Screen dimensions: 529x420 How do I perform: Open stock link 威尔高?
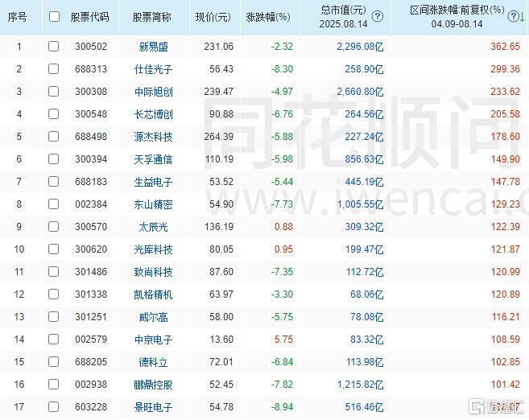(154, 317)
